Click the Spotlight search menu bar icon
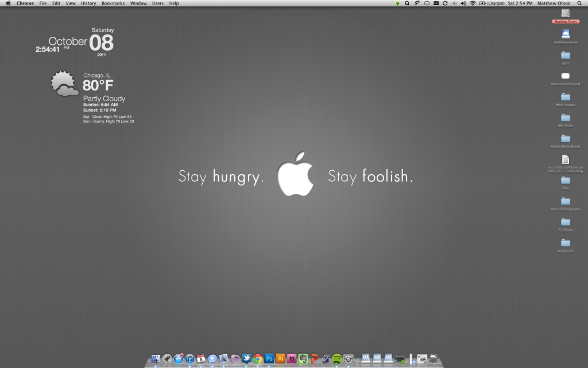This screenshot has height=368, width=588. 579,3
